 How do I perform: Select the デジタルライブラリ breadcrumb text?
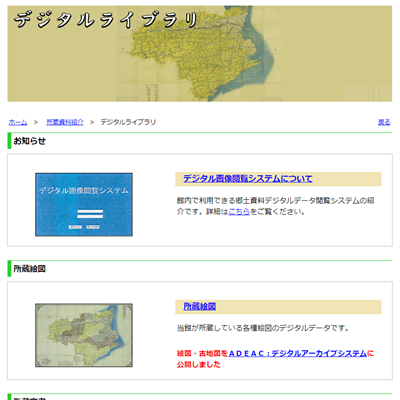[x=128, y=122]
